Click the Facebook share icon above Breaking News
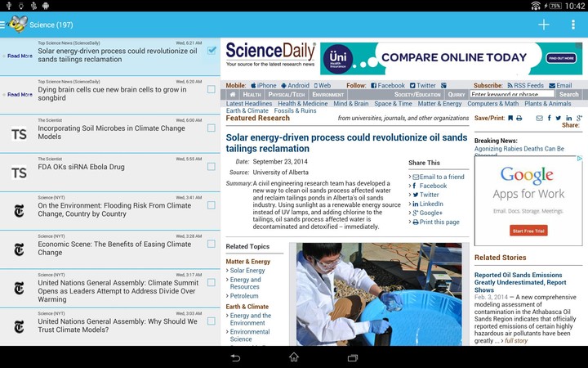The height and width of the screenshot is (368, 588). click(x=549, y=119)
